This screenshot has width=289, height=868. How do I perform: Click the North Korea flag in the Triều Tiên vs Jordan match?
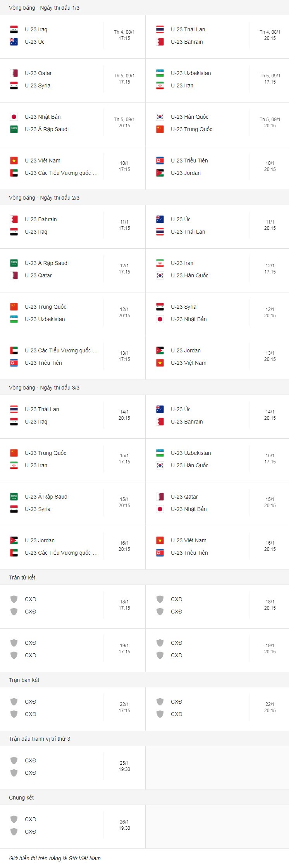coord(160,161)
